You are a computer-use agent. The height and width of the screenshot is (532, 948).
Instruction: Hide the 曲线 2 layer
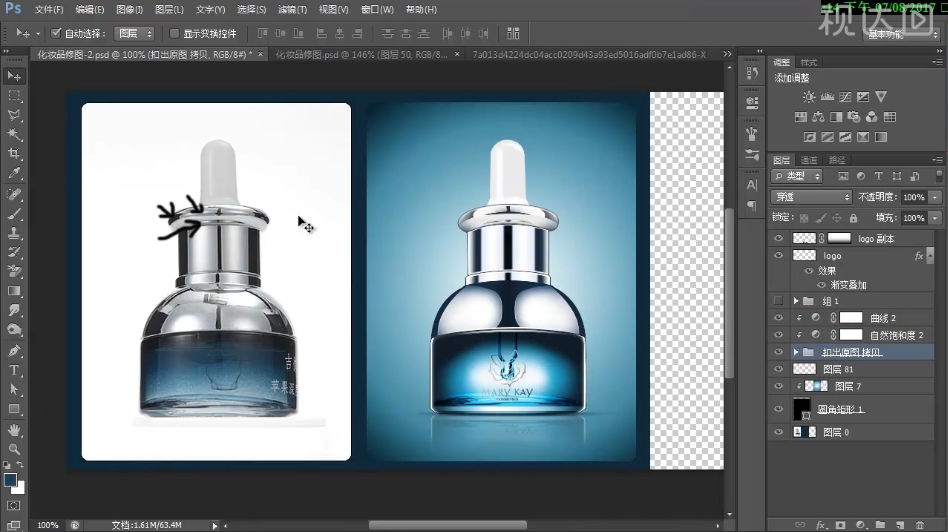pos(778,317)
